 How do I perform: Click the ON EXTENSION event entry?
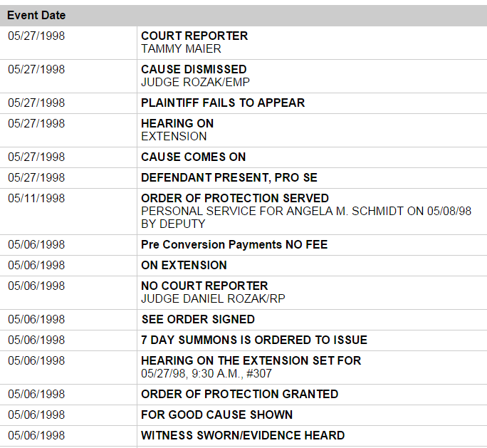coord(184,265)
